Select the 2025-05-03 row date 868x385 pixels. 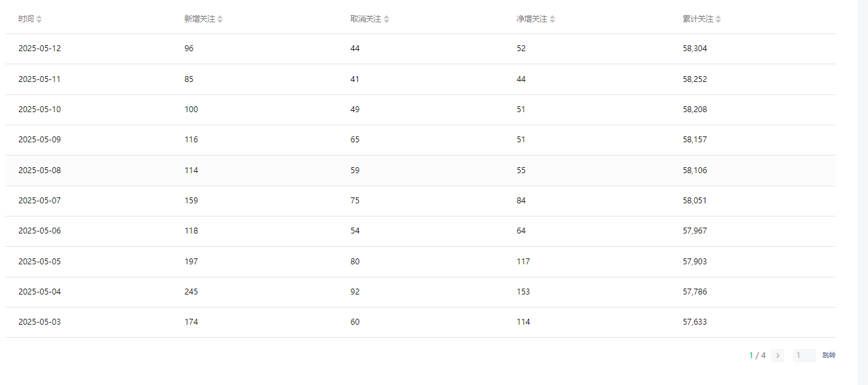point(39,322)
